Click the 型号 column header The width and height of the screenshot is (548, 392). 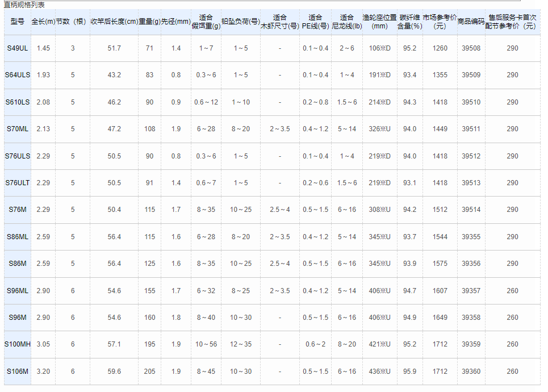[x=18, y=22]
